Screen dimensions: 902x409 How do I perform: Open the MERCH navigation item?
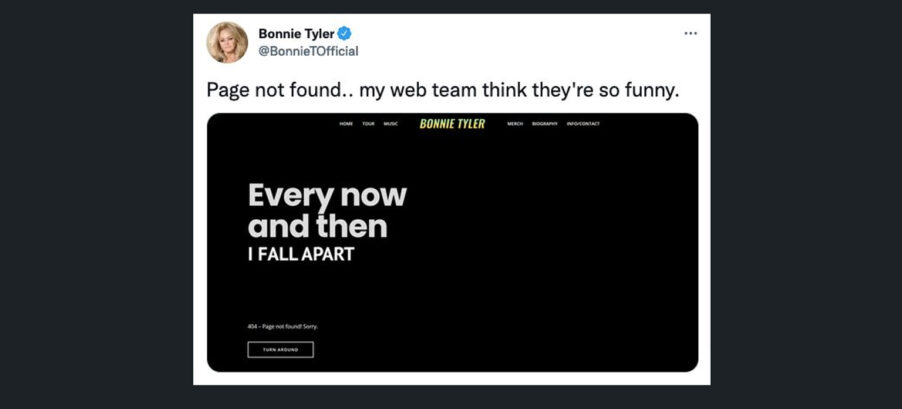pyautogui.click(x=515, y=124)
